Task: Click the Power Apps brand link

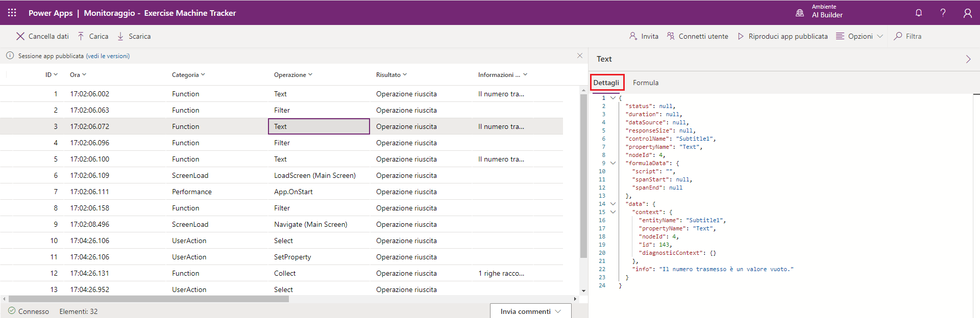Action: (51, 13)
